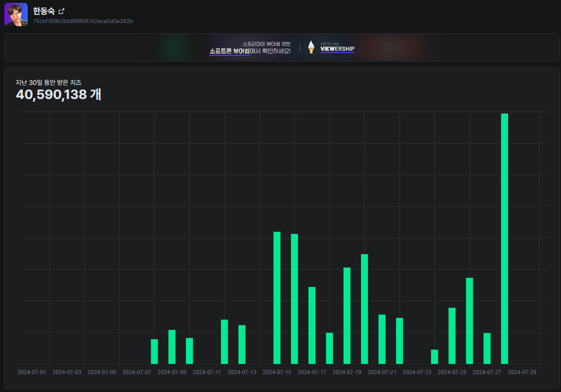Select the channel ID text 75cbf189b3bb…
Screen dimensions: 561x392
(83, 21)
